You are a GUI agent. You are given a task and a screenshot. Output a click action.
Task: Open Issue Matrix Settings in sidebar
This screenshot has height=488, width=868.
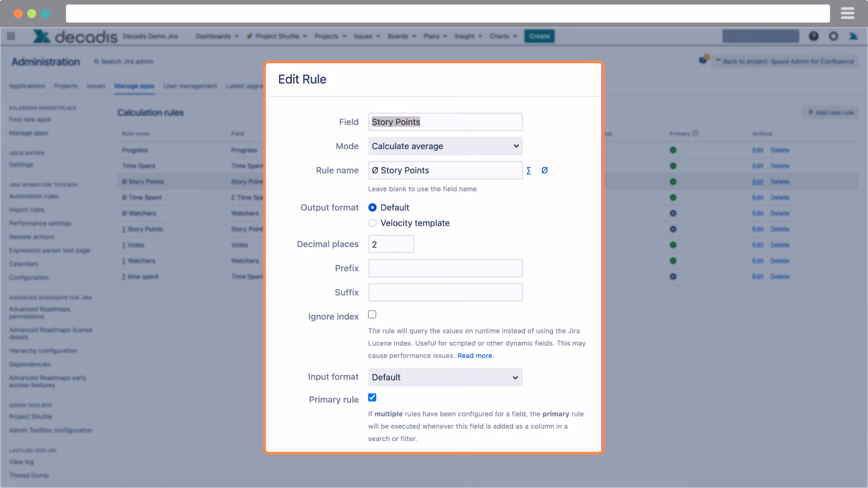point(21,164)
